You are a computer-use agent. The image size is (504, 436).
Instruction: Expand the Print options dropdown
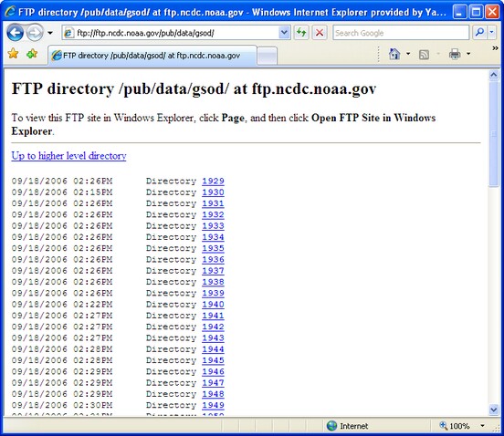[468, 54]
